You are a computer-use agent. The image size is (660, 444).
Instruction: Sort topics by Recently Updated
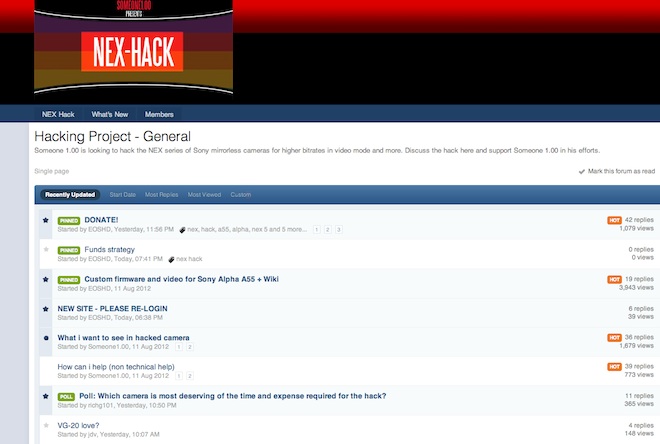70,194
